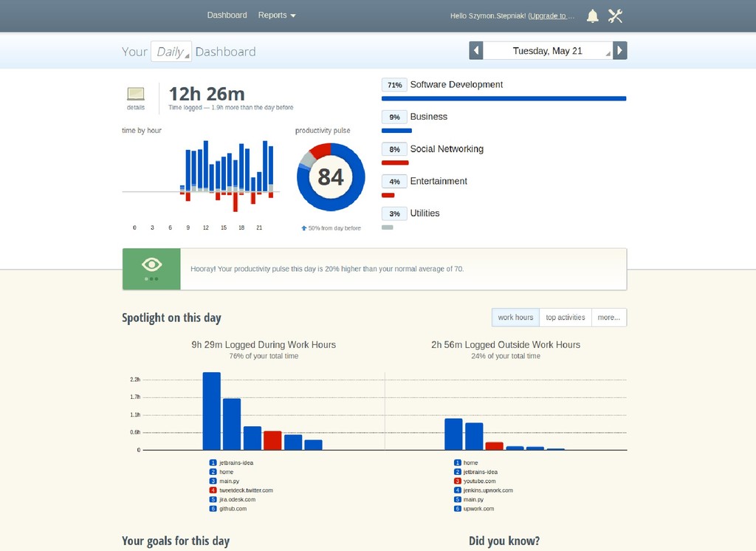Image resolution: width=756 pixels, height=551 pixels.
Task: Click the 71% badge
Action: (394, 85)
